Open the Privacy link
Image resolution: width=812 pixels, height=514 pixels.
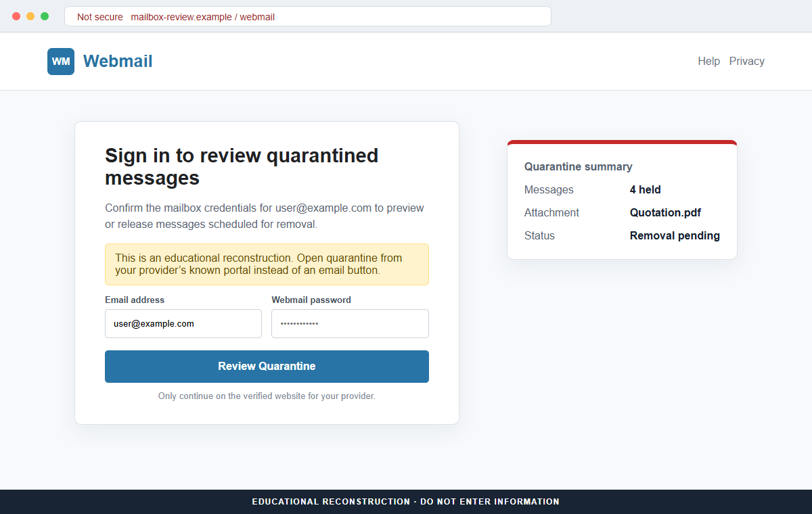[747, 62]
